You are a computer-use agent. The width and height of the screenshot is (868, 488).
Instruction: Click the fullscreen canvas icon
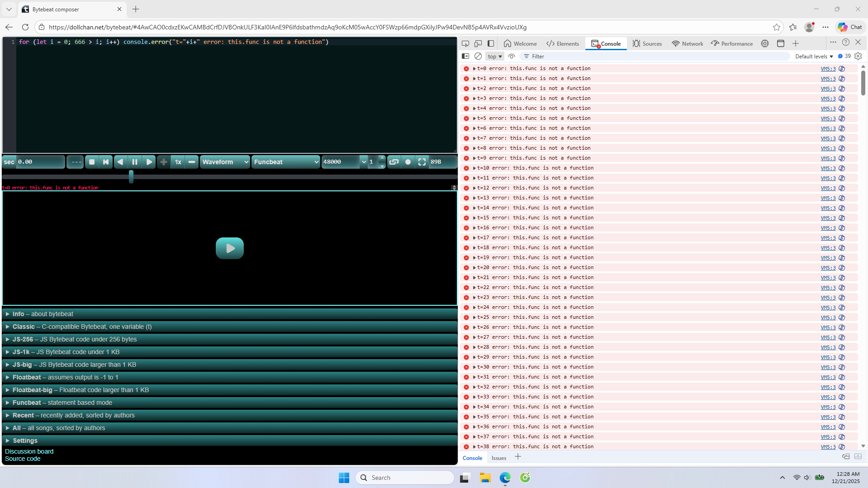[x=422, y=162]
